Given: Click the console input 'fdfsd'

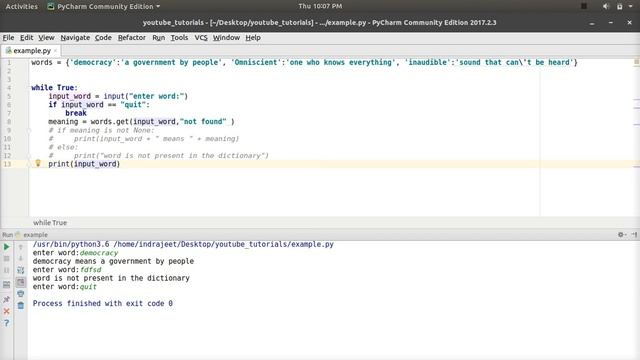Looking at the screenshot, I should coord(91,270).
